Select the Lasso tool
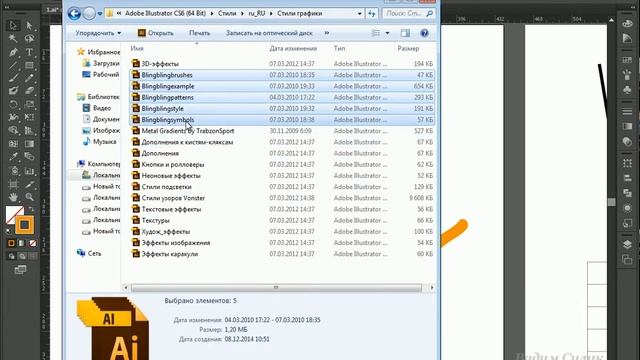This screenshot has width=640, height=360. coord(29,39)
